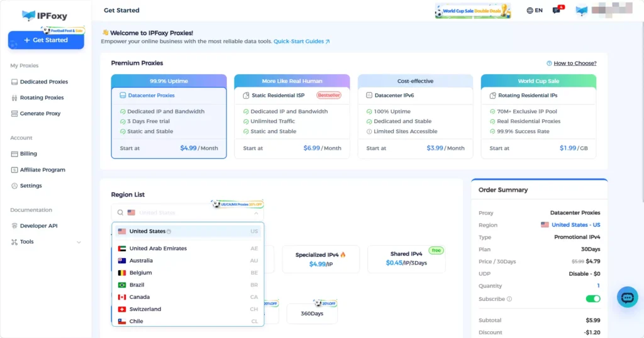Pick Switzerland from region list
The image size is (644, 338).
187,309
